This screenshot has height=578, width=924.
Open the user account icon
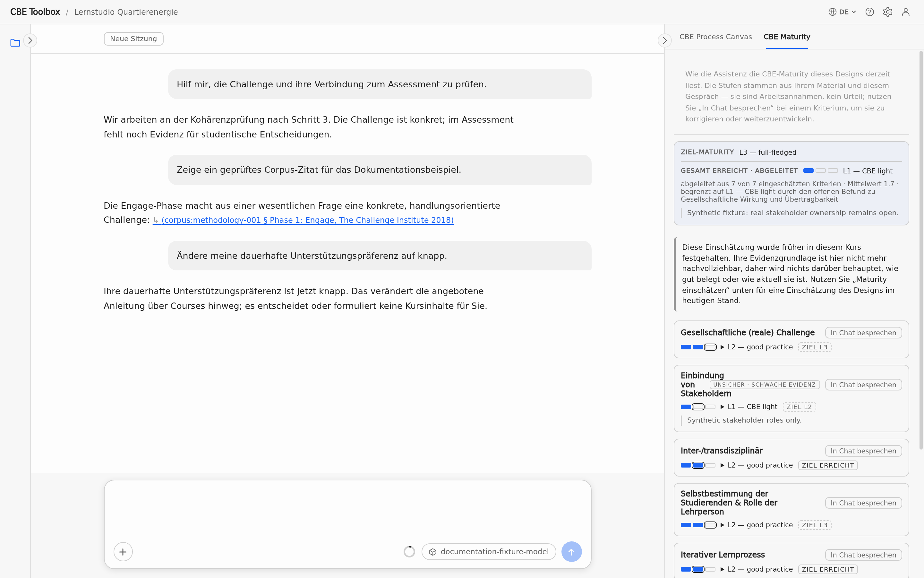pos(906,12)
